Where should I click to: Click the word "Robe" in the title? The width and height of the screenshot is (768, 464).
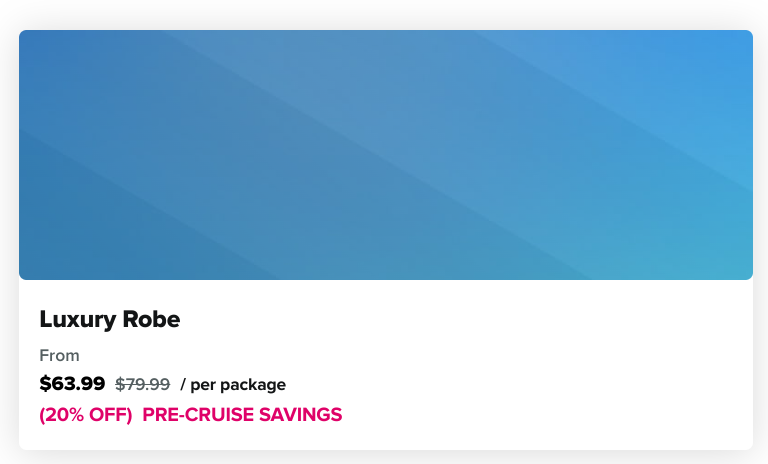tap(151, 319)
